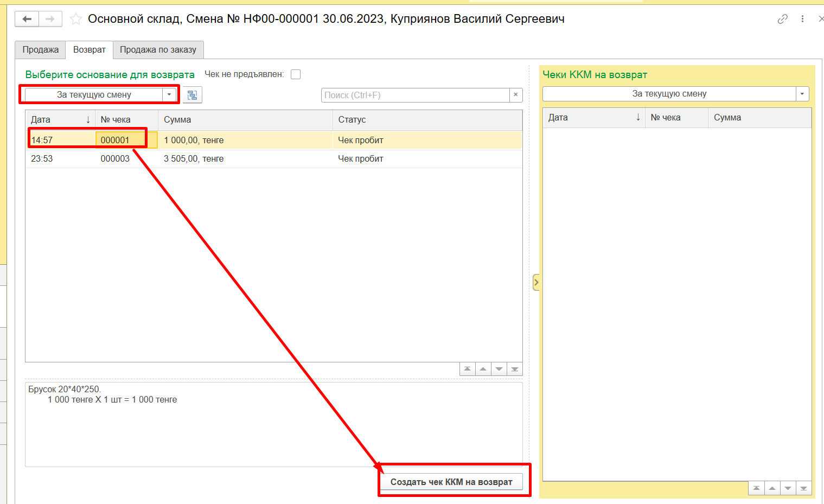Jump to first row in left receipts list
The width and height of the screenshot is (824, 504).
tap(467, 369)
